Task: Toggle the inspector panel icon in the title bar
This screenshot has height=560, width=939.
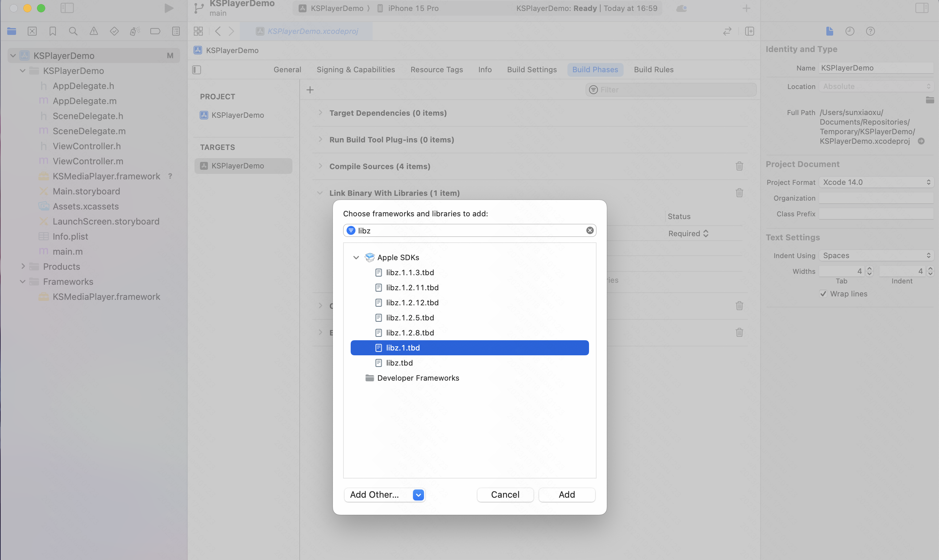Action: pos(922,8)
